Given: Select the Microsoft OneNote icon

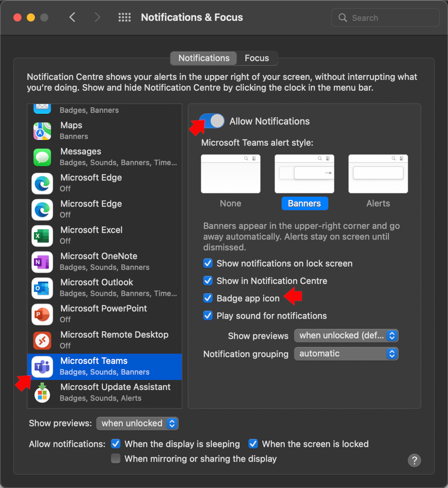Looking at the screenshot, I should point(42,262).
